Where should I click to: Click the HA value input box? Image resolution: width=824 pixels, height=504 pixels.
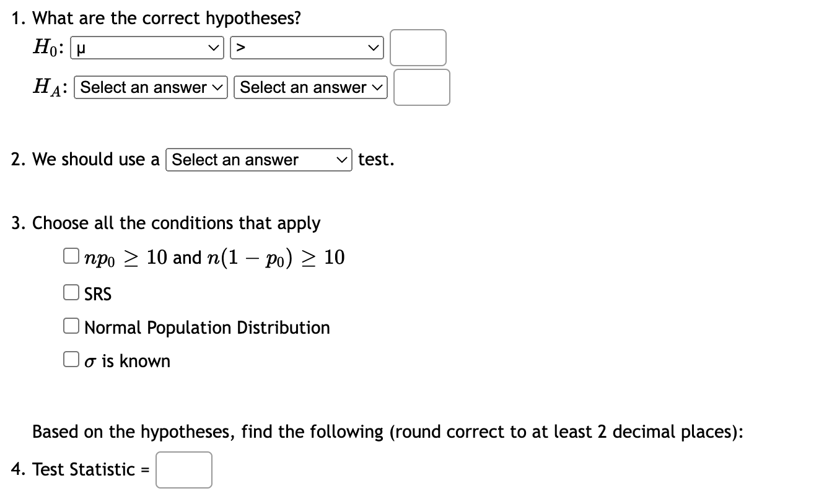[x=422, y=87]
